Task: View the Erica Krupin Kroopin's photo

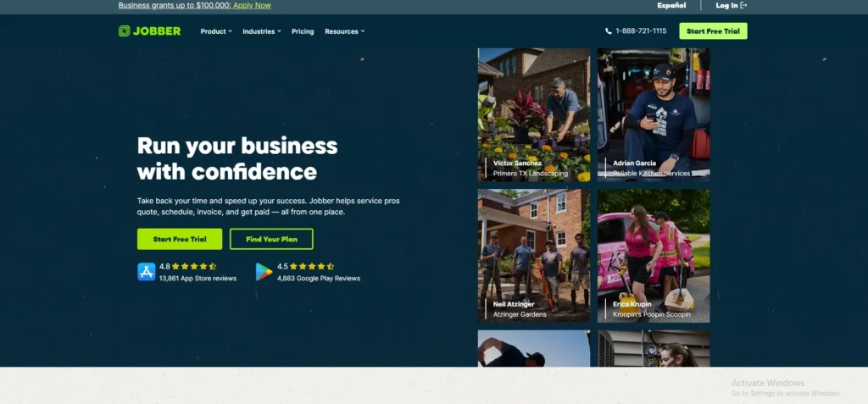Action: coord(654,255)
